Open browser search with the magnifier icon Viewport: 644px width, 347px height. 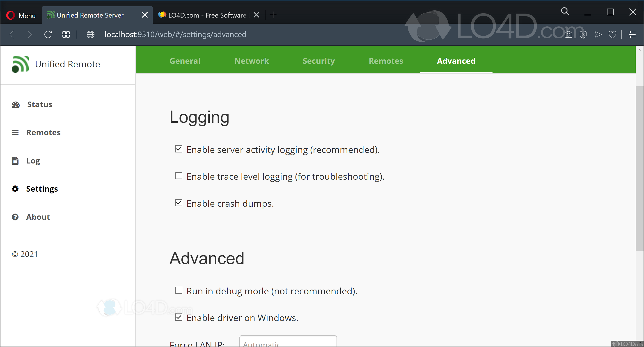pos(565,11)
